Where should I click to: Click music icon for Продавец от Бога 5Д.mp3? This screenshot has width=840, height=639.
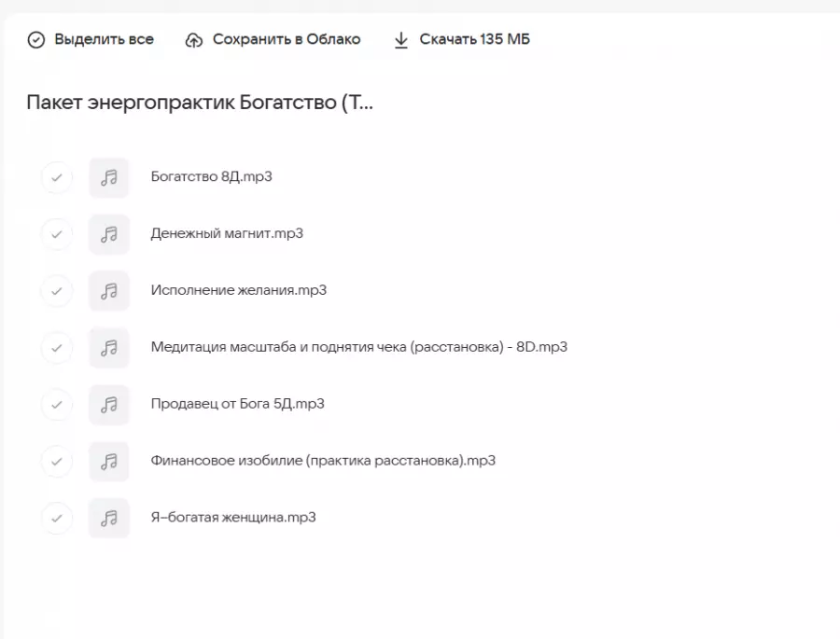[x=109, y=405]
